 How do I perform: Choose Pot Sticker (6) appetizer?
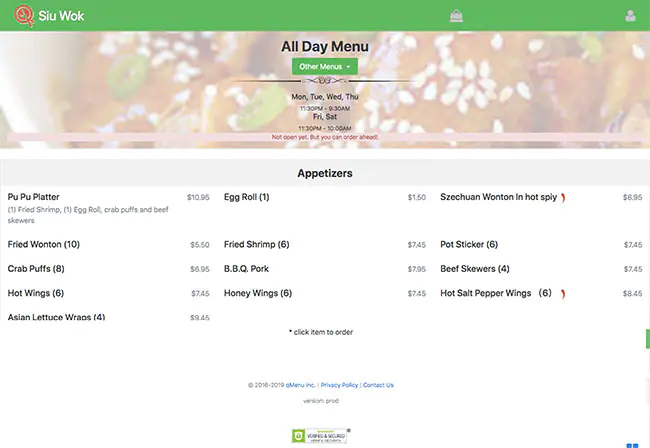[469, 244]
